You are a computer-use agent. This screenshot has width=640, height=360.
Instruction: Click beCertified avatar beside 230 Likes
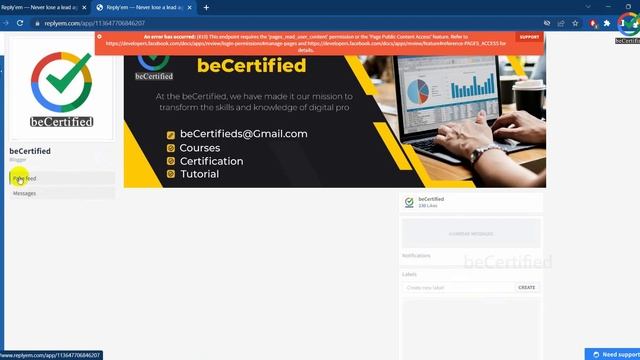409,202
